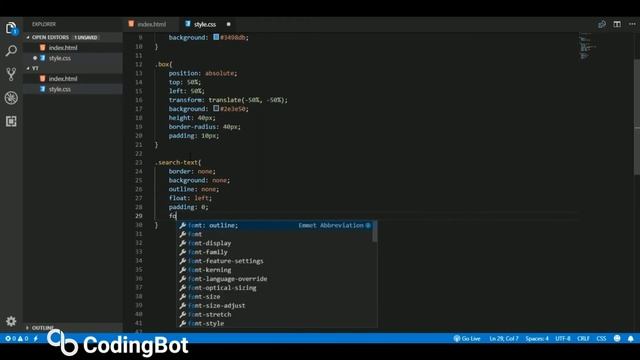Open the Debug view in activity bar

click(11, 98)
